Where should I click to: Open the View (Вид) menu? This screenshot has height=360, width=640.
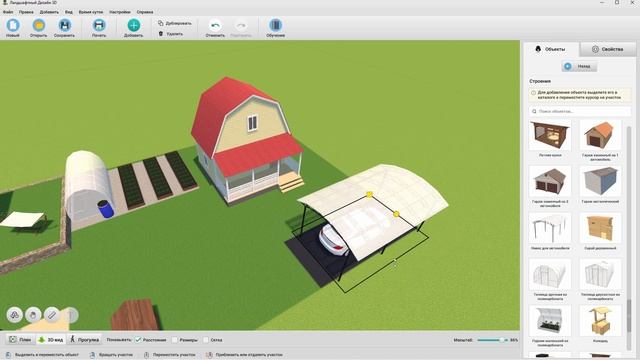(x=69, y=12)
